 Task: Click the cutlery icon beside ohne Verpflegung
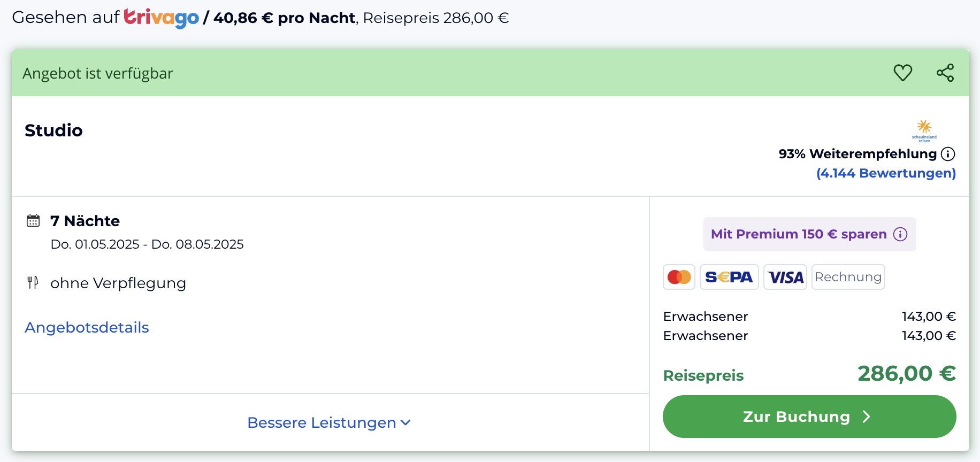pos(33,282)
